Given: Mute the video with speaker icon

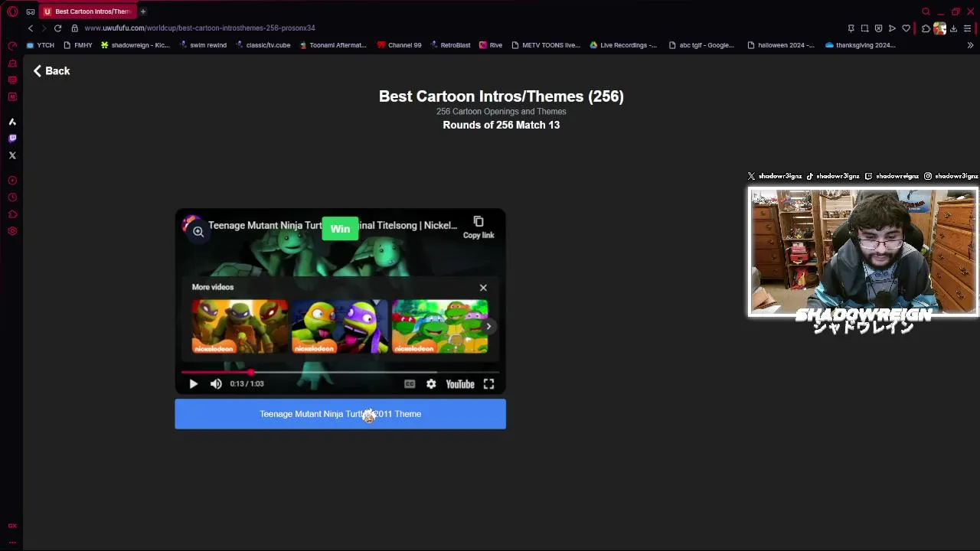Looking at the screenshot, I should (x=216, y=384).
